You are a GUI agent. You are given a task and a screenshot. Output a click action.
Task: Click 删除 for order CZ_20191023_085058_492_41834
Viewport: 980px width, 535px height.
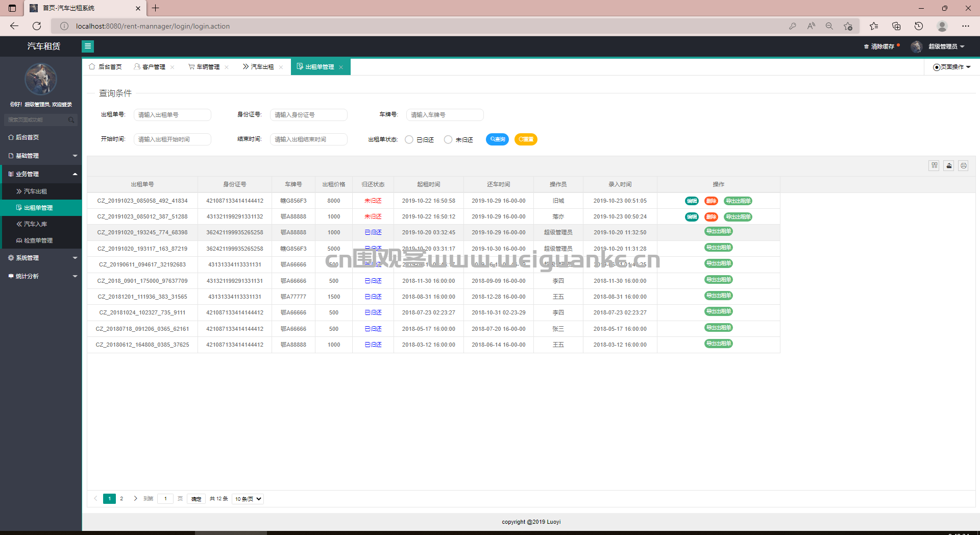click(711, 201)
